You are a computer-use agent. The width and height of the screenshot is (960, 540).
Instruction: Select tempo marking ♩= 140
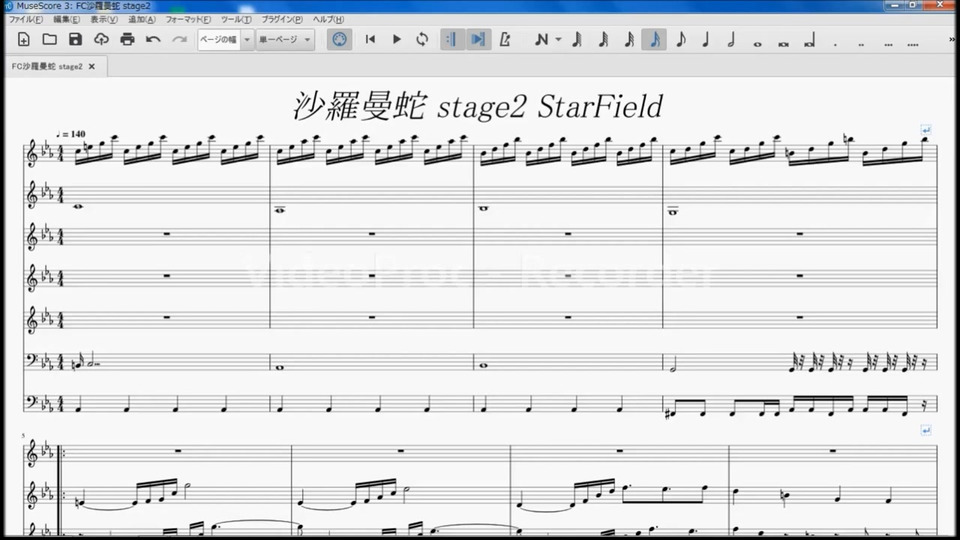point(70,134)
